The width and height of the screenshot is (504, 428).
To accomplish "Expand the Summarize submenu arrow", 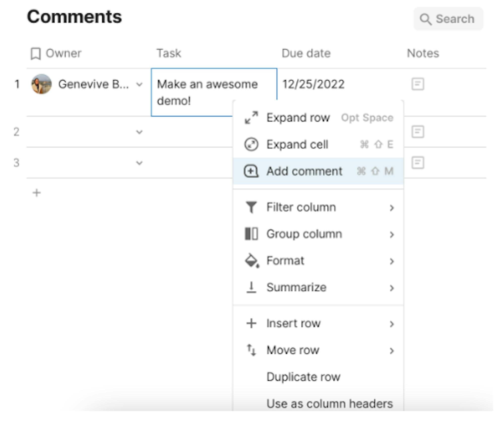I will pos(392,288).
